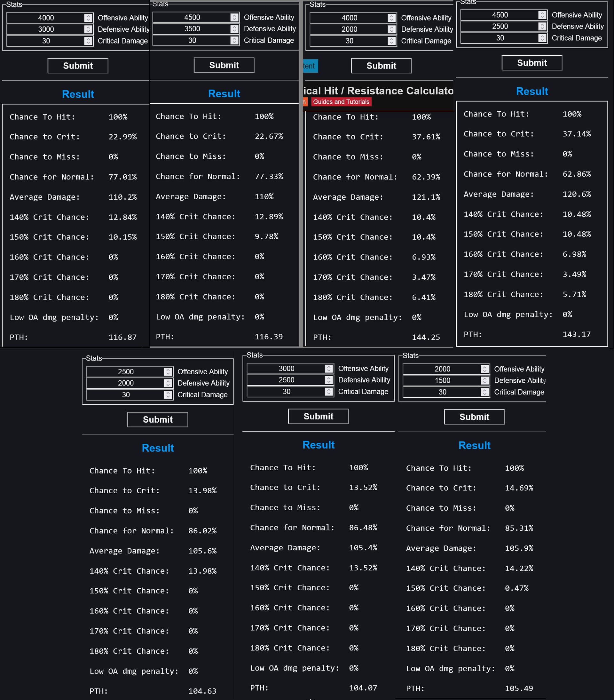Click Submit in the panel showing 37.14% crit chance

531,63
